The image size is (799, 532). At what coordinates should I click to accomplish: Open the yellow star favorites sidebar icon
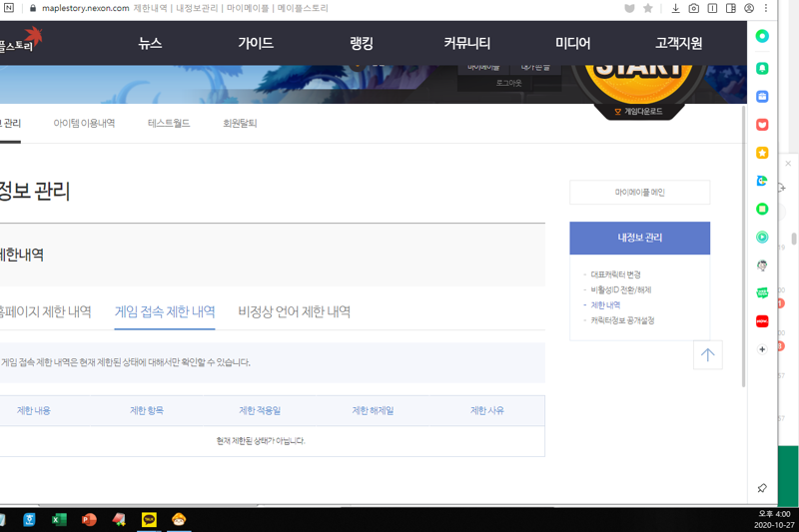click(x=762, y=153)
